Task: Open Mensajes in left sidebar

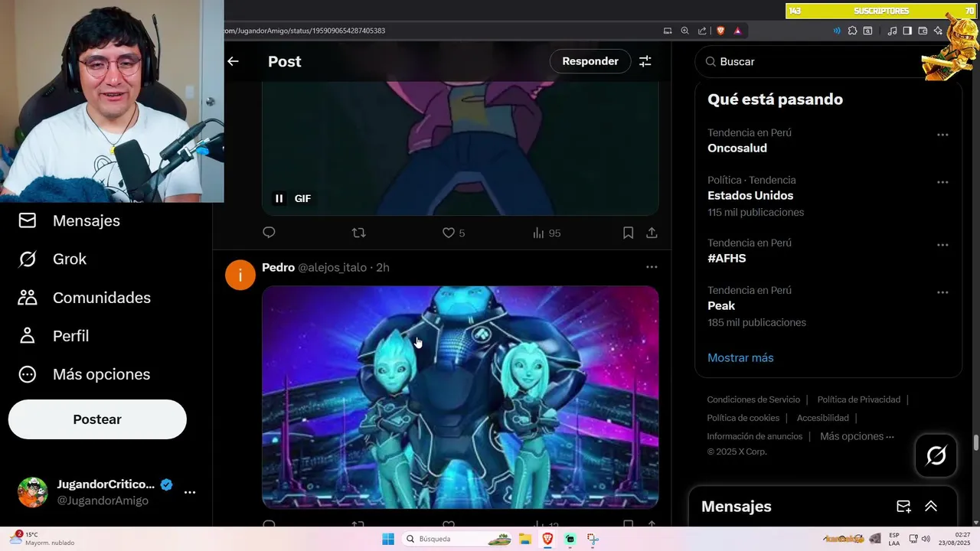Action: click(69, 220)
